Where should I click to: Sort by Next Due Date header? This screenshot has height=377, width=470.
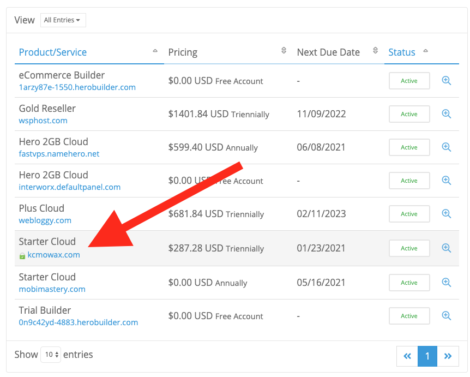pos(328,52)
